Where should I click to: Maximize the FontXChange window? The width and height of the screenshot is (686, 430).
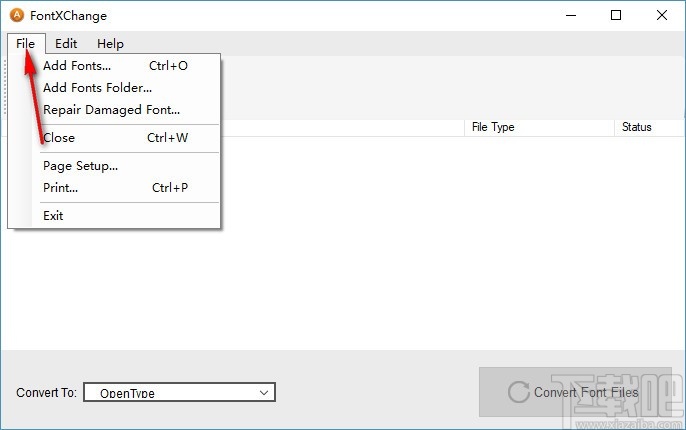pos(616,16)
